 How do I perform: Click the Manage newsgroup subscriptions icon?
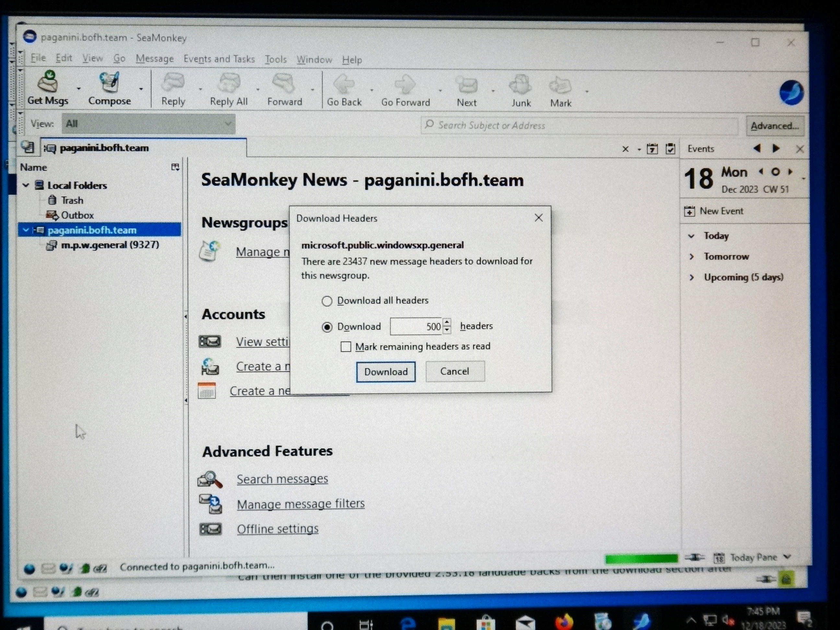click(209, 251)
